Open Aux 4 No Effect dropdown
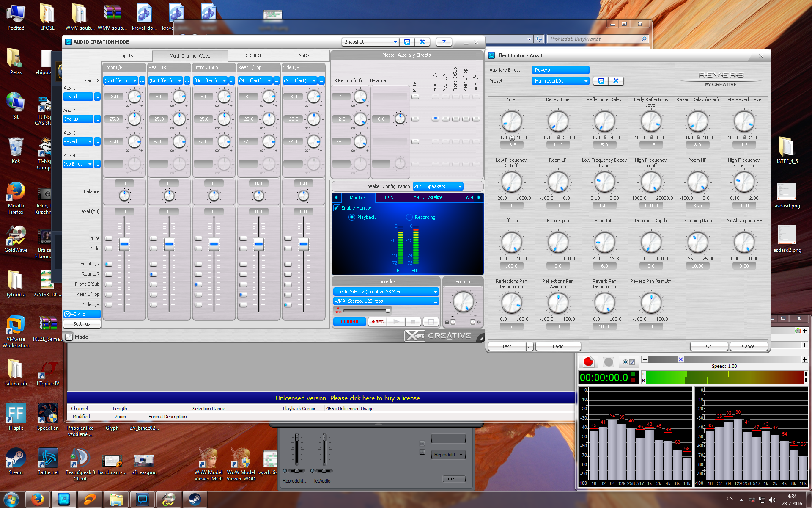Screen dimensions: 812x508 (78, 164)
